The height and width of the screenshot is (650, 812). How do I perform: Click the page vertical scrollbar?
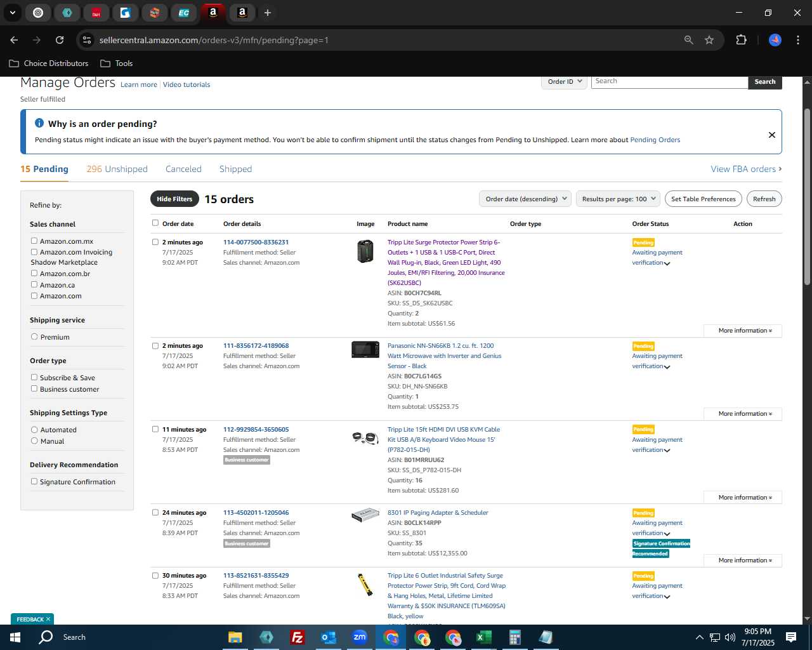pos(807,197)
